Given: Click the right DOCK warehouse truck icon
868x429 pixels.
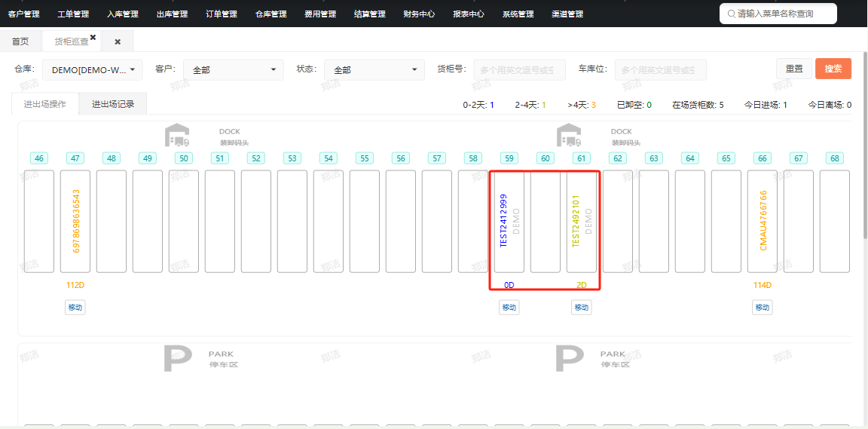Looking at the screenshot, I should [x=569, y=135].
